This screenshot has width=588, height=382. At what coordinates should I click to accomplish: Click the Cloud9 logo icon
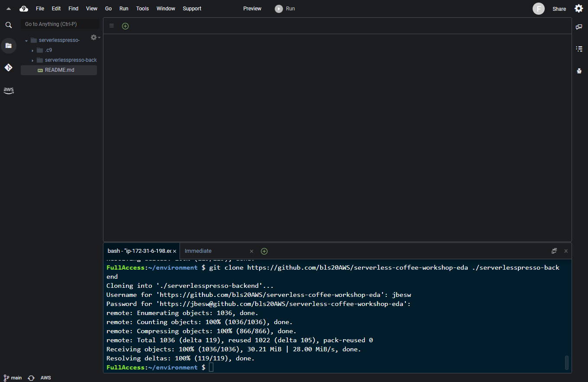24,9
